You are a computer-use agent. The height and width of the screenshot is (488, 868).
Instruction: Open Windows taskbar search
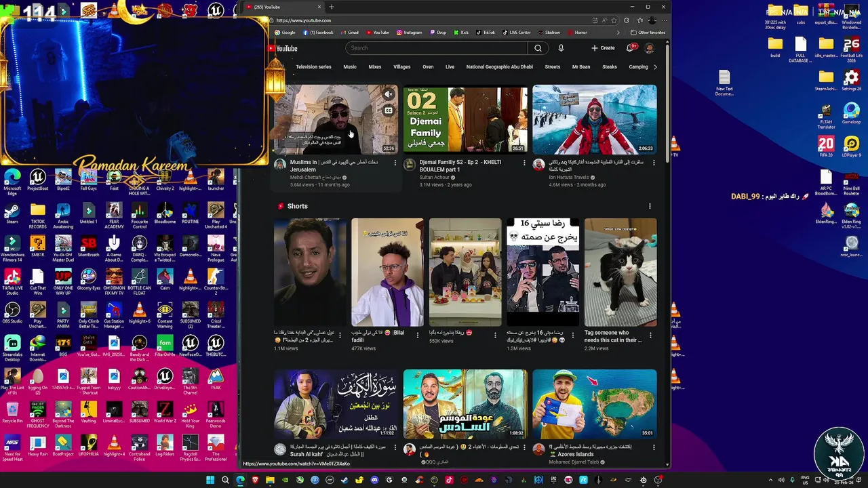225,480
